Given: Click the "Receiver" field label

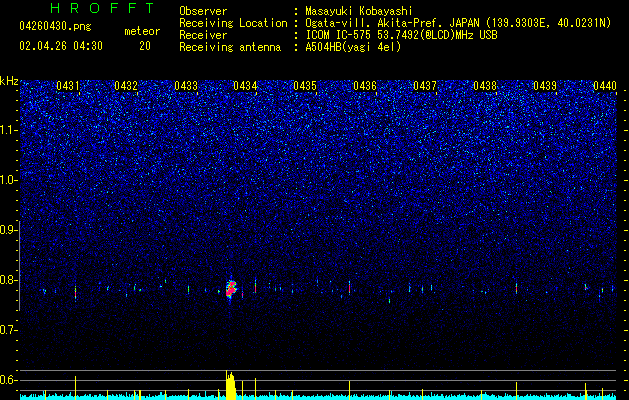Looking at the screenshot, I should 203,35.
